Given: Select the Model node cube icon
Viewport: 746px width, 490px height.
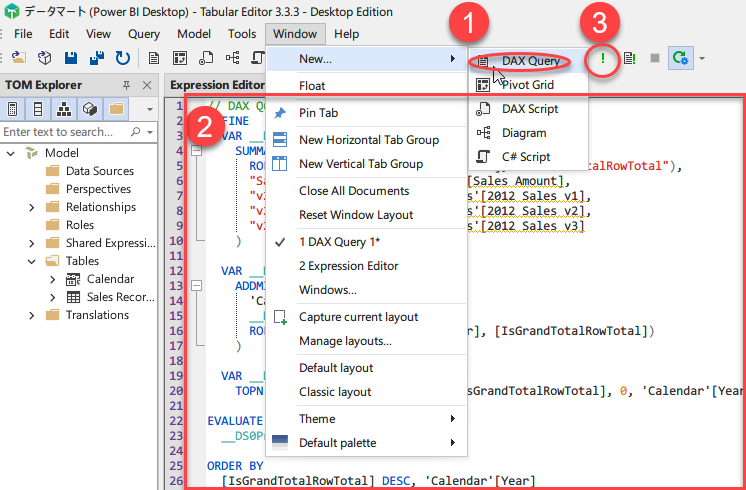Looking at the screenshot, I should click(31, 153).
